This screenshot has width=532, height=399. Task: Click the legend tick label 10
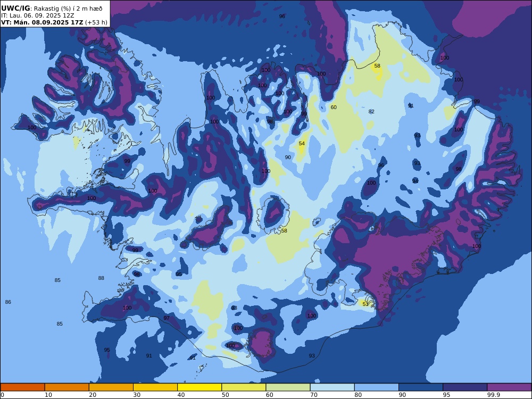coord(48,395)
